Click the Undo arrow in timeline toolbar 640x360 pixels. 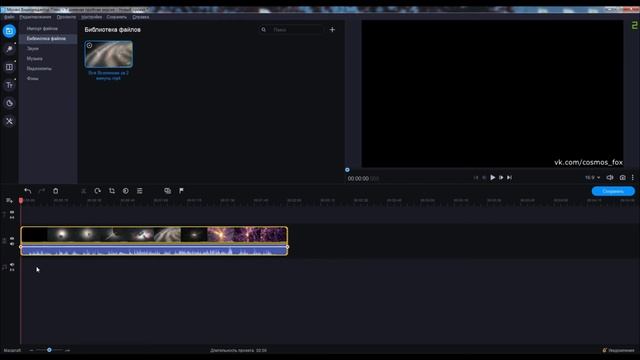point(27,191)
